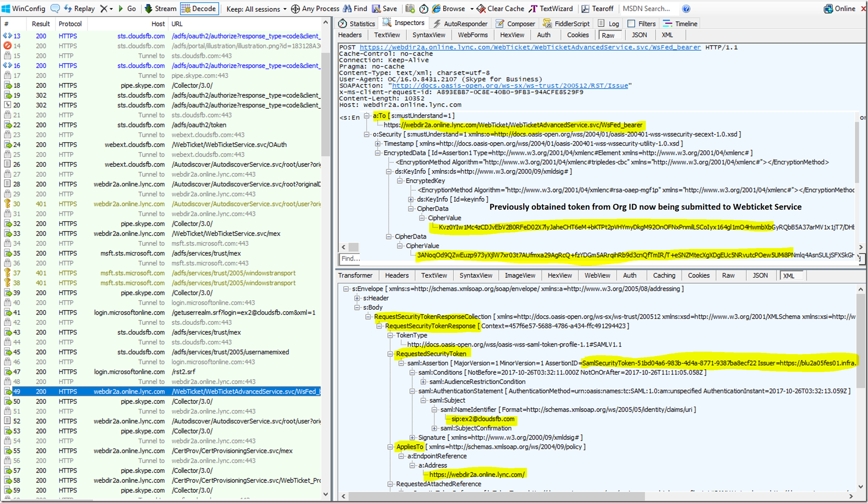
Task: Expand ds:KeyInfo Id=keyinfo node
Action: coord(411,199)
